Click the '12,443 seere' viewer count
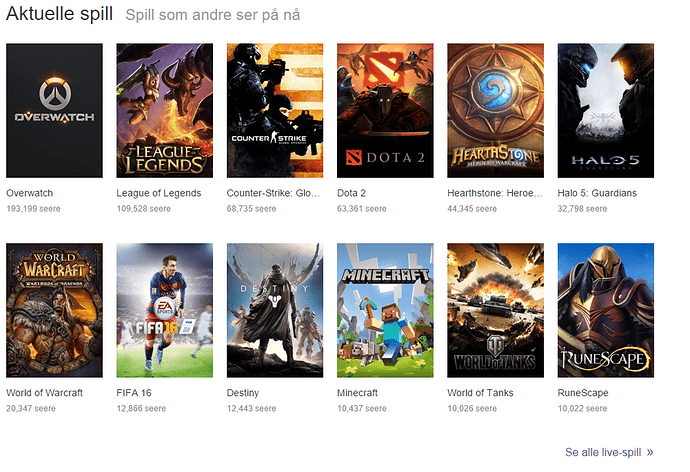 [252, 409]
